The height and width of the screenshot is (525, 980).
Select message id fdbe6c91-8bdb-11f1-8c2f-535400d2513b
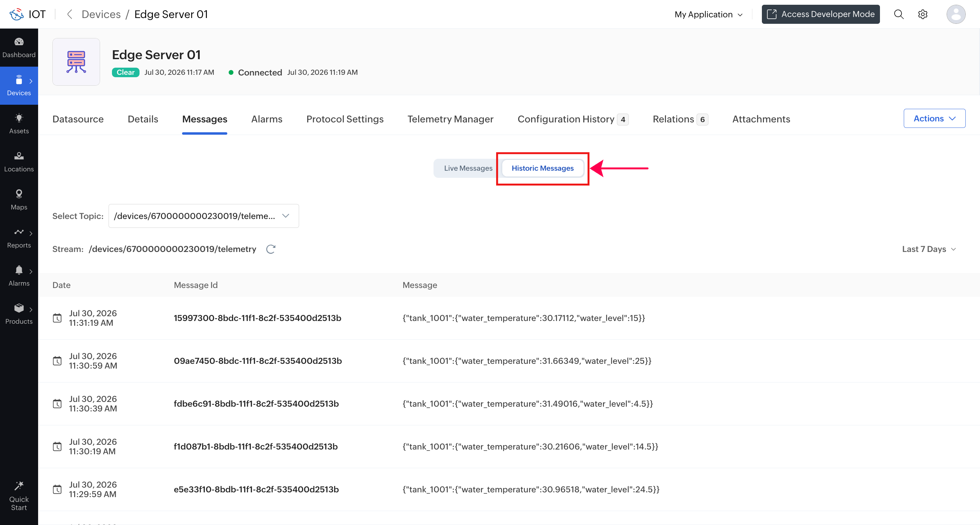(257, 404)
